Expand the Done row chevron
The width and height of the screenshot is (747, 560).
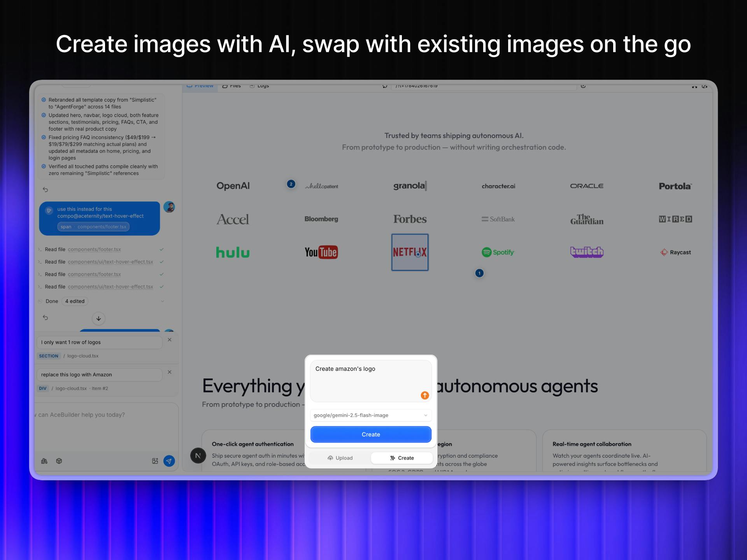click(163, 301)
